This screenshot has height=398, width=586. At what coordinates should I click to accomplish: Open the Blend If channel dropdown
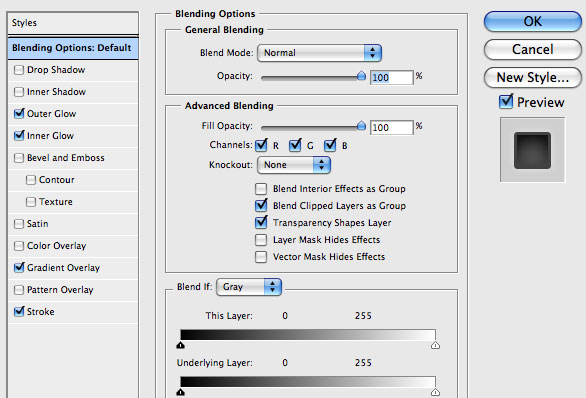coord(249,287)
